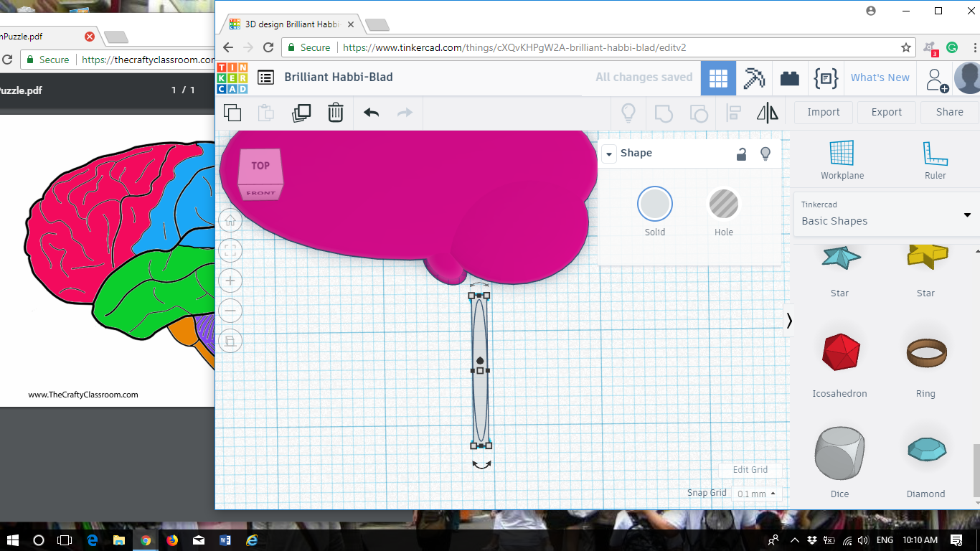Image resolution: width=980 pixels, height=551 pixels.
Task: Open the Shape Generators code icon
Action: tap(826, 78)
